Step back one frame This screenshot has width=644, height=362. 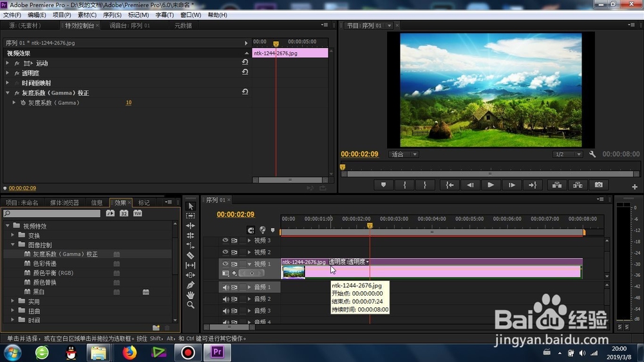(x=470, y=186)
